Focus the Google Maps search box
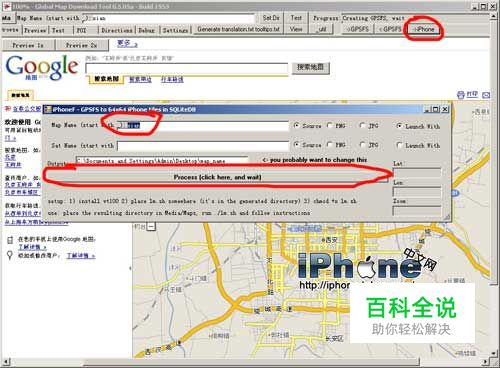 pos(187,68)
